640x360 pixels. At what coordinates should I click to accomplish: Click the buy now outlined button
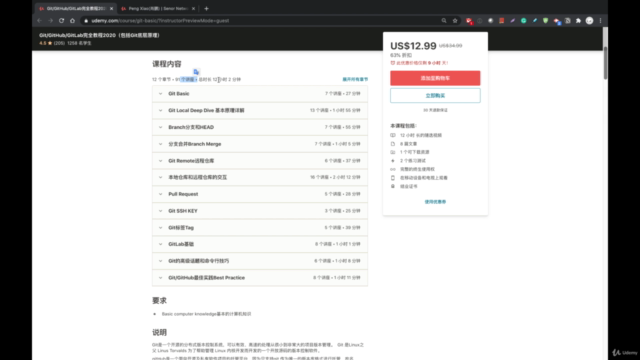[x=435, y=96]
